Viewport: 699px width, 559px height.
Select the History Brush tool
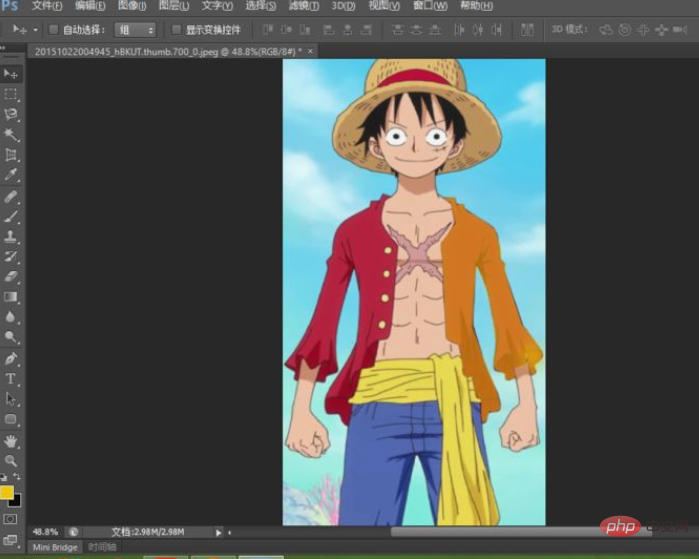pyautogui.click(x=10, y=256)
